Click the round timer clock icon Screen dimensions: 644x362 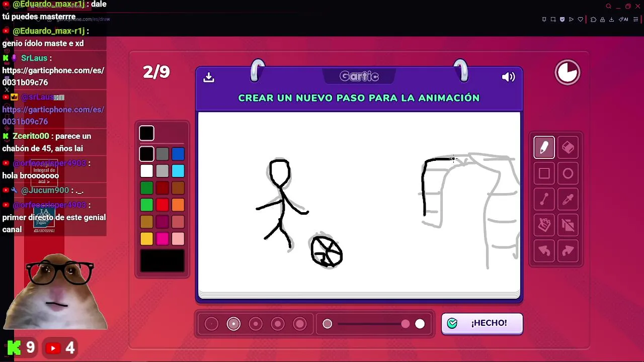click(x=568, y=73)
